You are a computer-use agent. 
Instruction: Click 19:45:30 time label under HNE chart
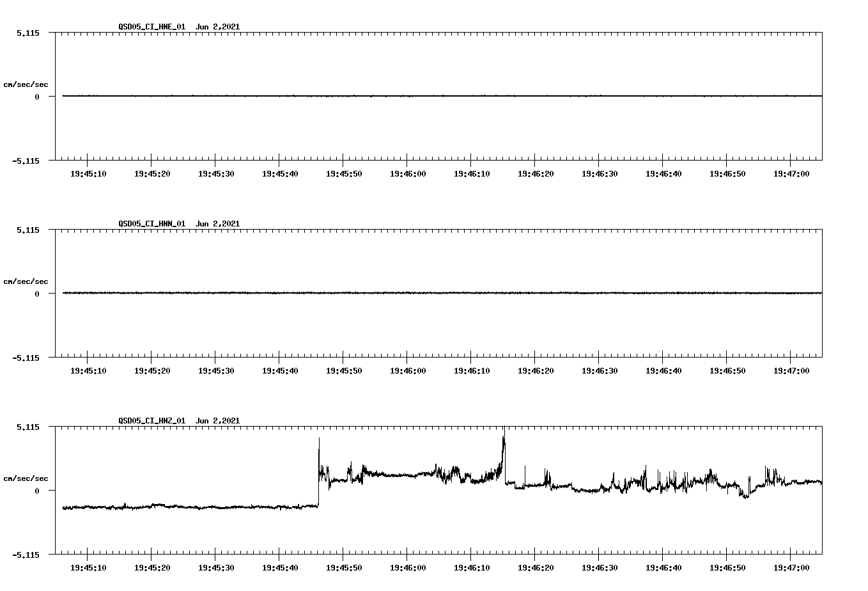pos(216,174)
